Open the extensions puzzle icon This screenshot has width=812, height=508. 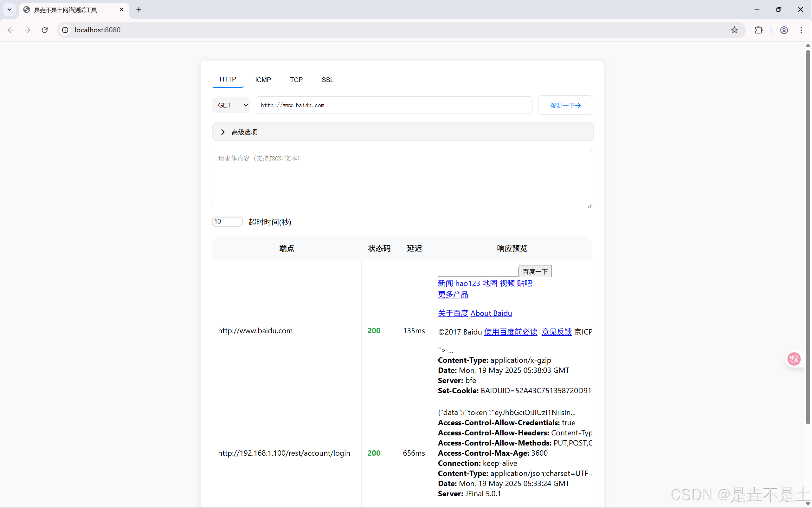click(x=758, y=30)
